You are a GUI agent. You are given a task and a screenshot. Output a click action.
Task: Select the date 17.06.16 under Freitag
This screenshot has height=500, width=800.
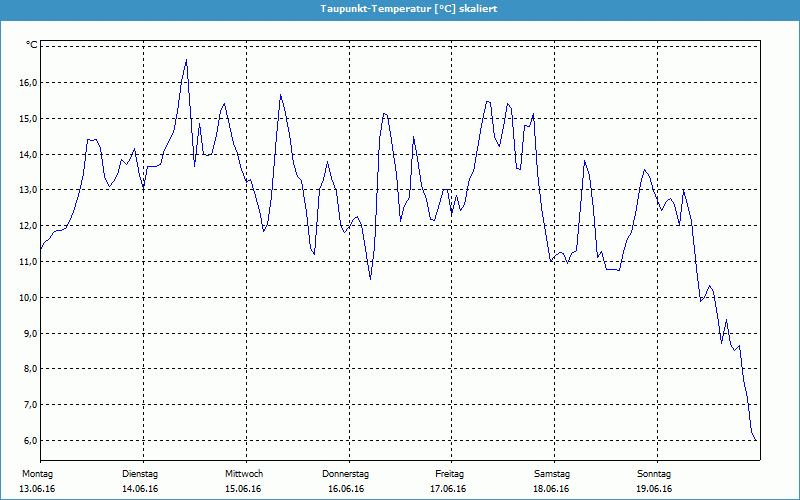pyautogui.click(x=449, y=489)
